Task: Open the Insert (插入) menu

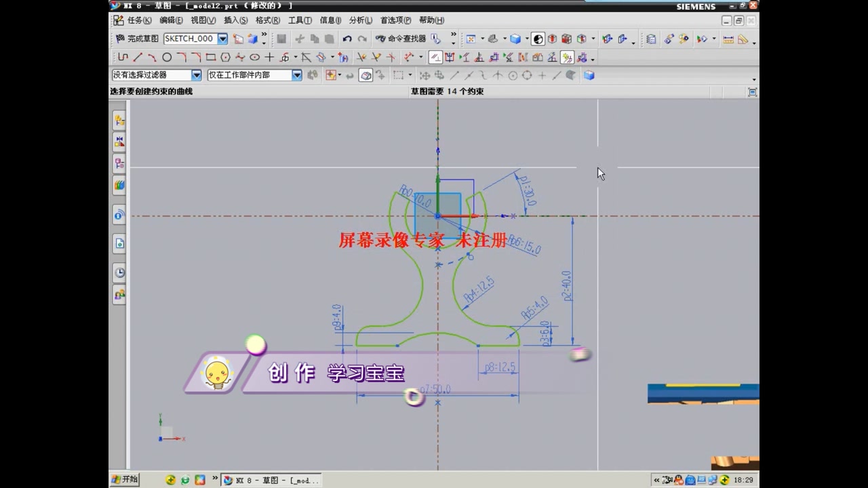Action: [235, 20]
